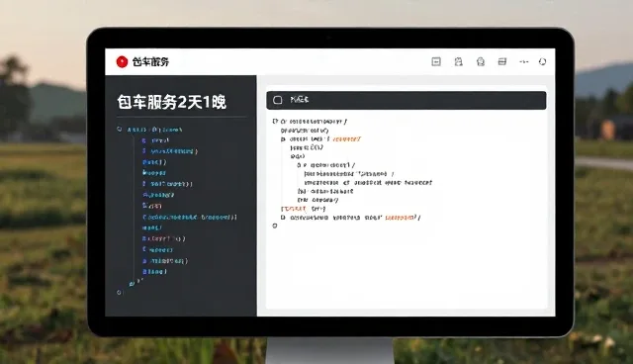Viewport: 633px width, 364px height.
Task: Collapse the root node of sidebar tree
Action: pos(120,130)
